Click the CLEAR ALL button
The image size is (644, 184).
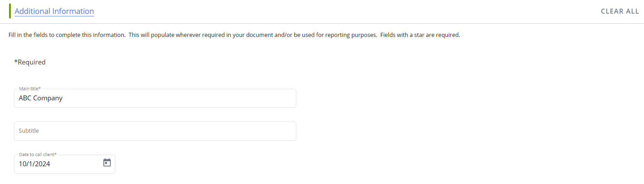(x=620, y=11)
